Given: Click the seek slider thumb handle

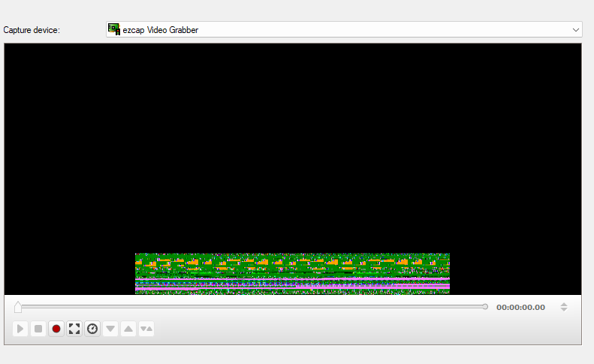Looking at the screenshot, I should (18, 307).
